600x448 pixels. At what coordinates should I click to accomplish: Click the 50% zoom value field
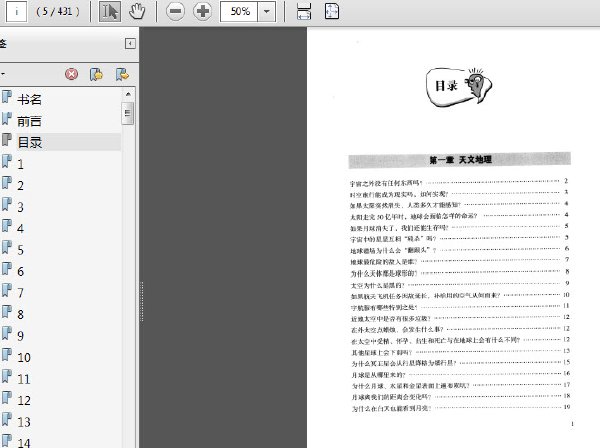point(240,11)
